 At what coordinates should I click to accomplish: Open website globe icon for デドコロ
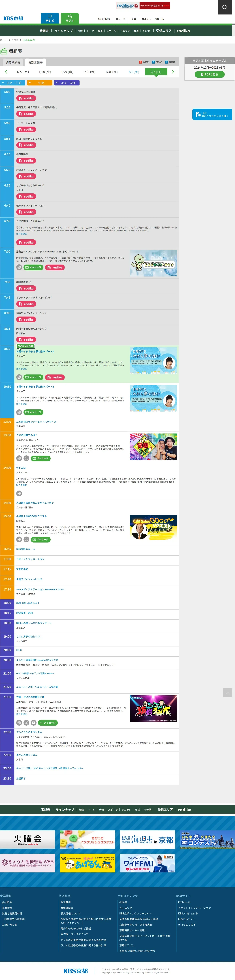click(19, 493)
